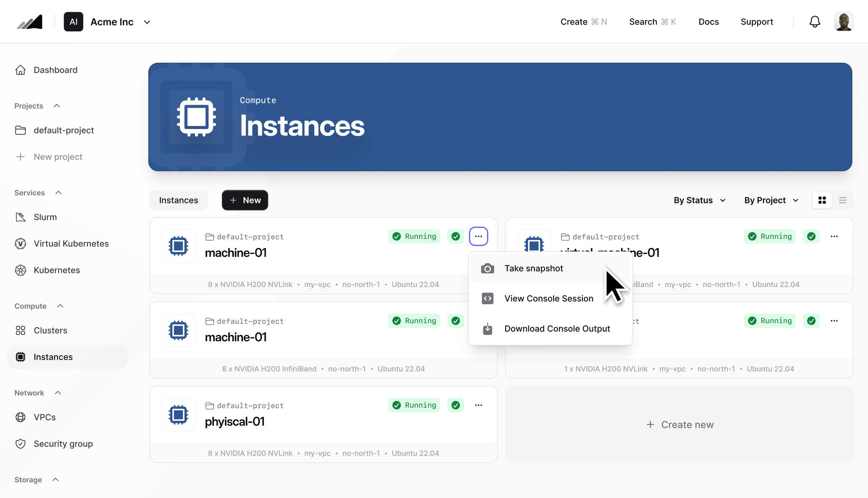Go to Virtual Kubernetes service
868x498 pixels.
(x=71, y=244)
